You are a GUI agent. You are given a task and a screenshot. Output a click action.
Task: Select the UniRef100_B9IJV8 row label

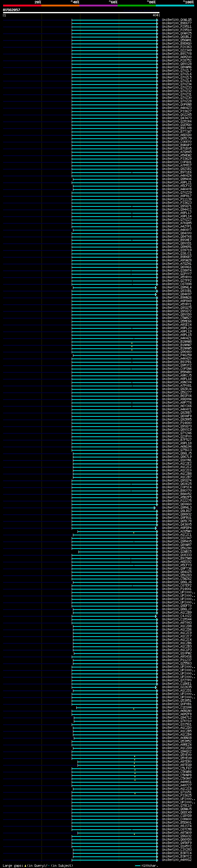(176, 128)
